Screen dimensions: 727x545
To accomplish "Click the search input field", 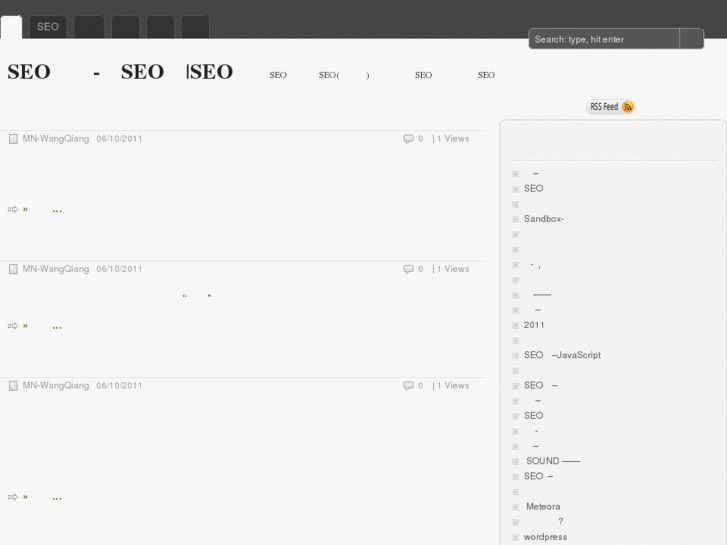I will coord(604,39).
